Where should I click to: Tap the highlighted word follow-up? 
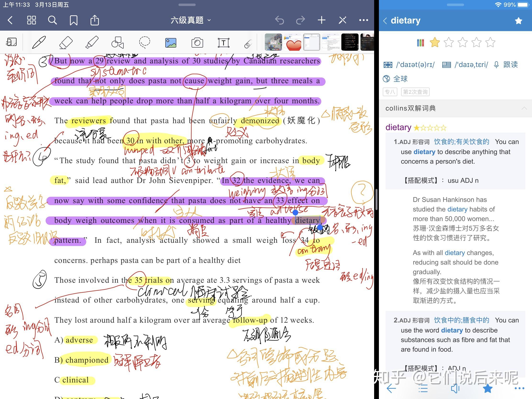pos(250,320)
